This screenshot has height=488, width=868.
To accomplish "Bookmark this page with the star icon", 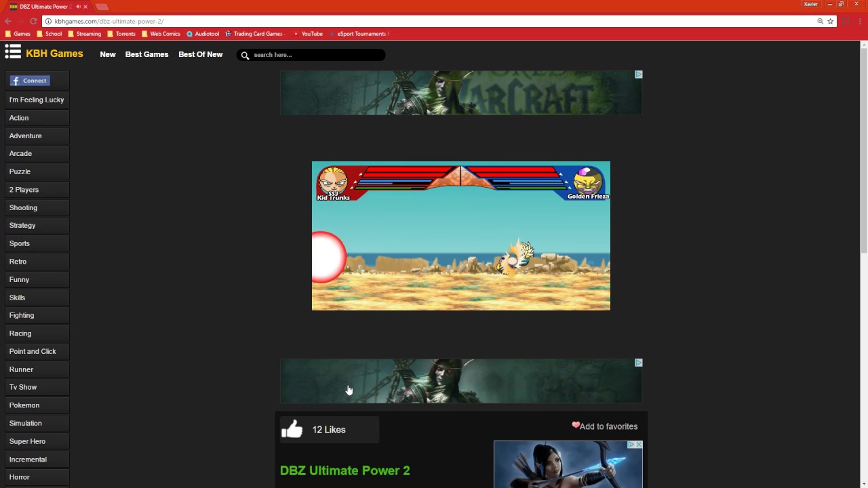I will tap(830, 21).
